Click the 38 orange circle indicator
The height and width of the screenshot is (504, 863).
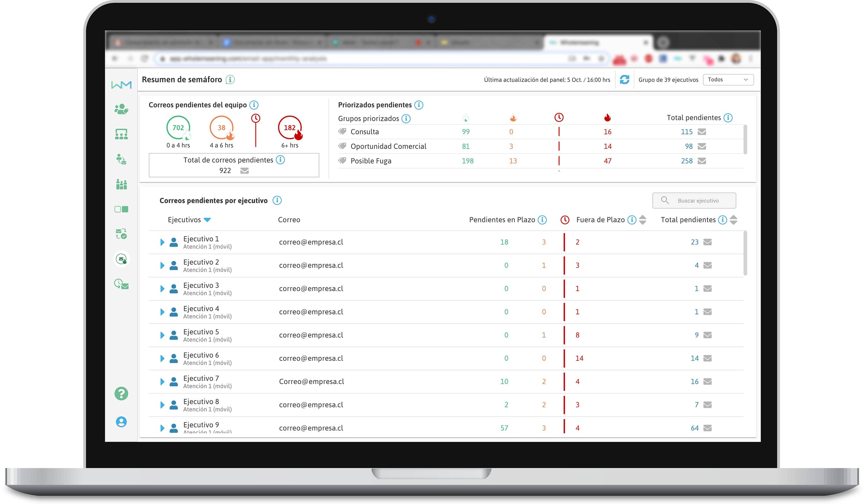(222, 128)
